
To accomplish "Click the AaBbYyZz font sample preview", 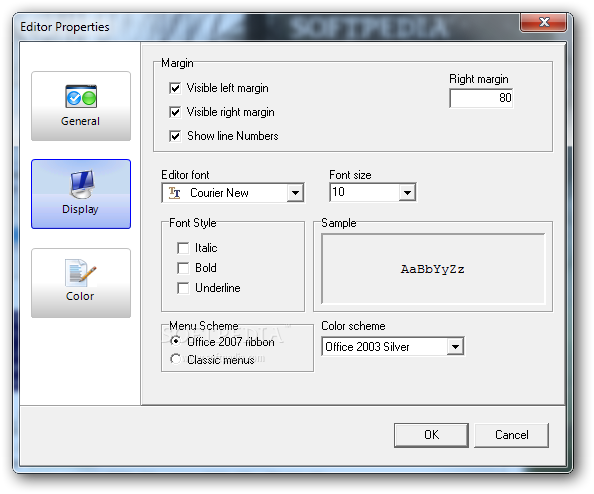I will click(x=433, y=269).
